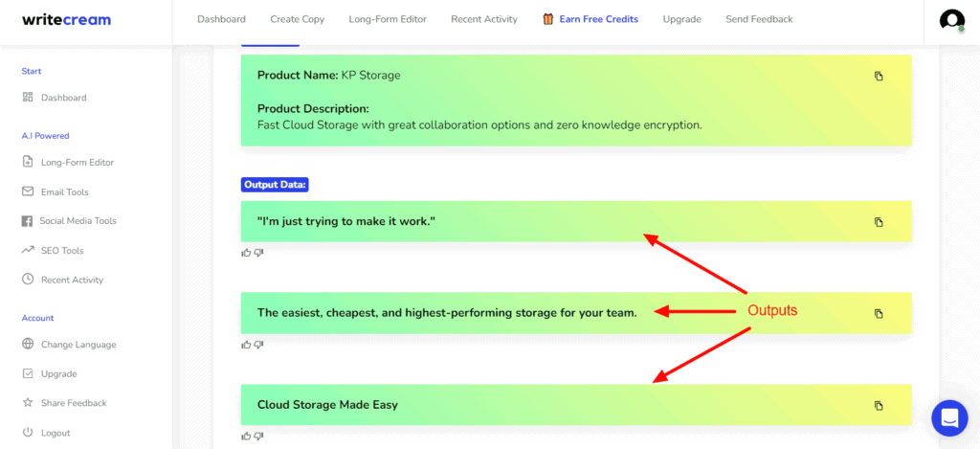Image resolution: width=980 pixels, height=449 pixels.
Task: Copy the "easiest, cheapest" storage output
Action: coord(879,313)
